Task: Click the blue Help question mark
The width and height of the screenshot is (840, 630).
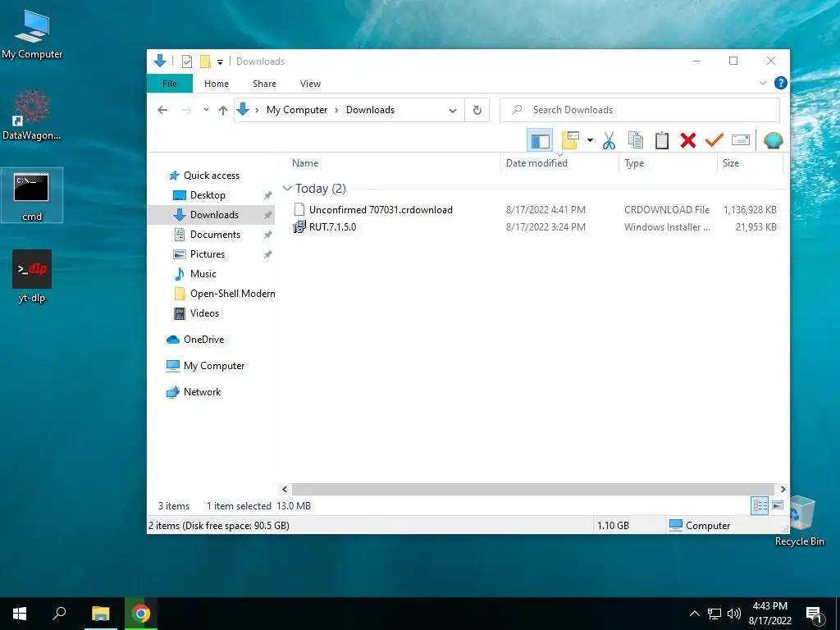Action: pos(781,83)
